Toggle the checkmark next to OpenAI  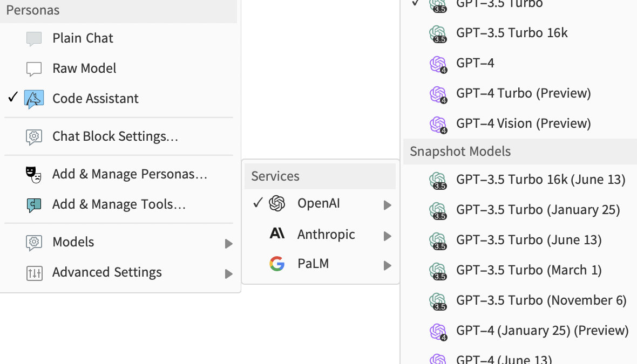pyautogui.click(x=258, y=202)
